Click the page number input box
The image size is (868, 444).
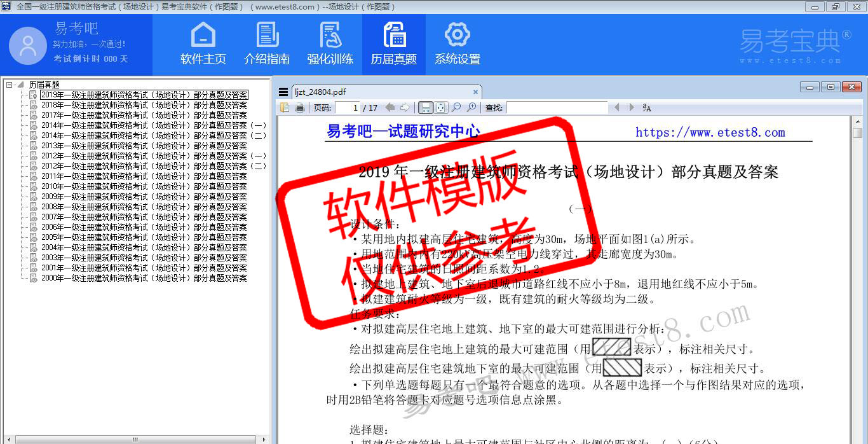pyautogui.click(x=348, y=108)
